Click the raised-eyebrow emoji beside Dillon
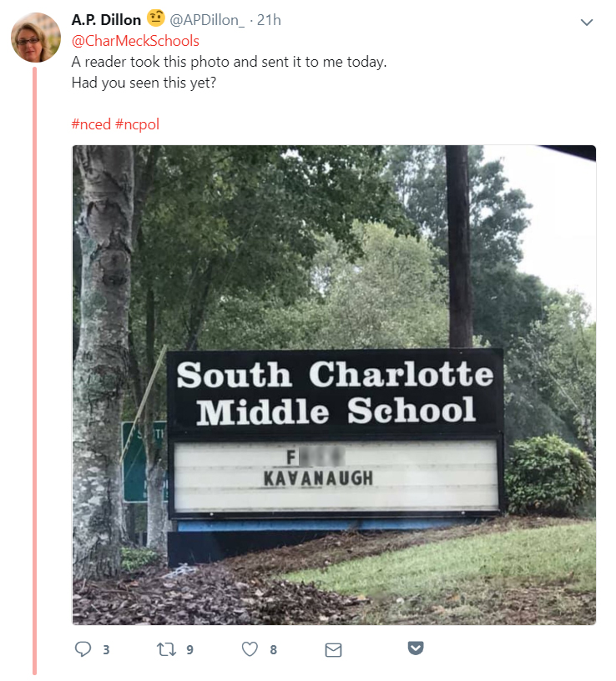616x681 pixels. [x=155, y=18]
